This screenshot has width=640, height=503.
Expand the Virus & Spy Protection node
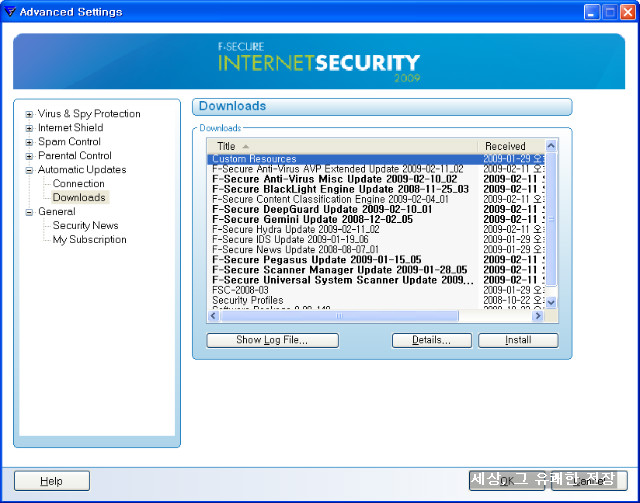coord(29,114)
